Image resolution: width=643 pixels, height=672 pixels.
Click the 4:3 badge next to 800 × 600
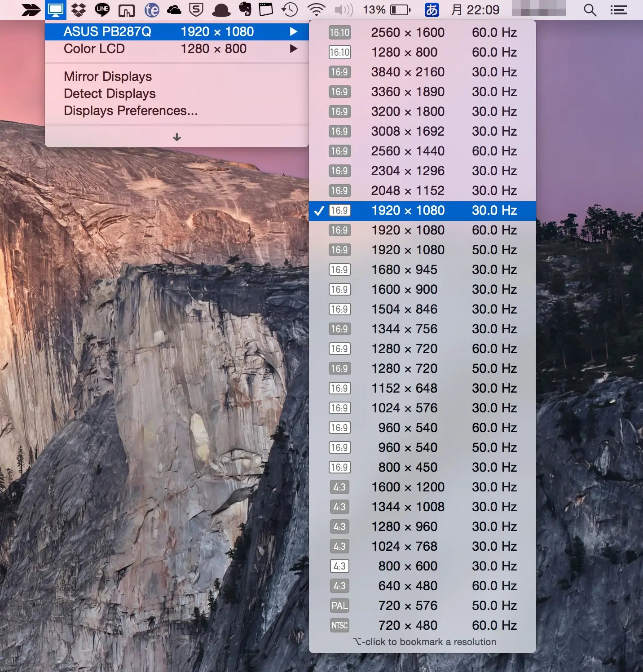click(x=339, y=566)
